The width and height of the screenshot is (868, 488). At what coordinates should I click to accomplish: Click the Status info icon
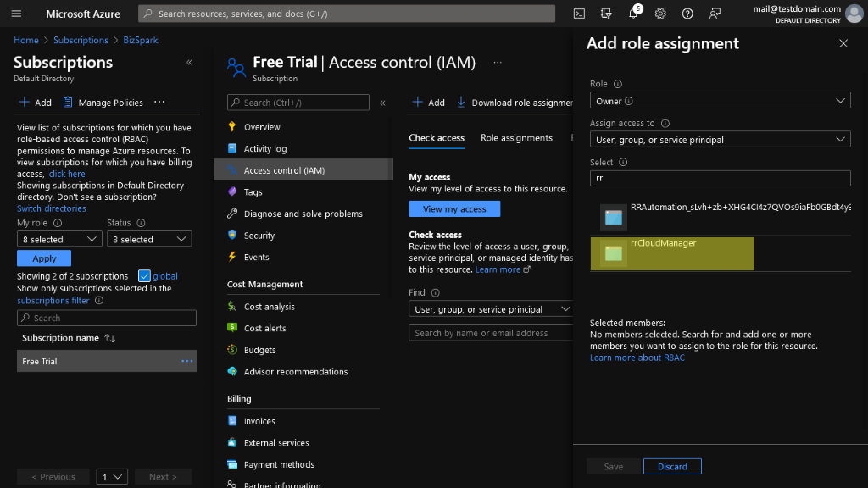(x=142, y=223)
